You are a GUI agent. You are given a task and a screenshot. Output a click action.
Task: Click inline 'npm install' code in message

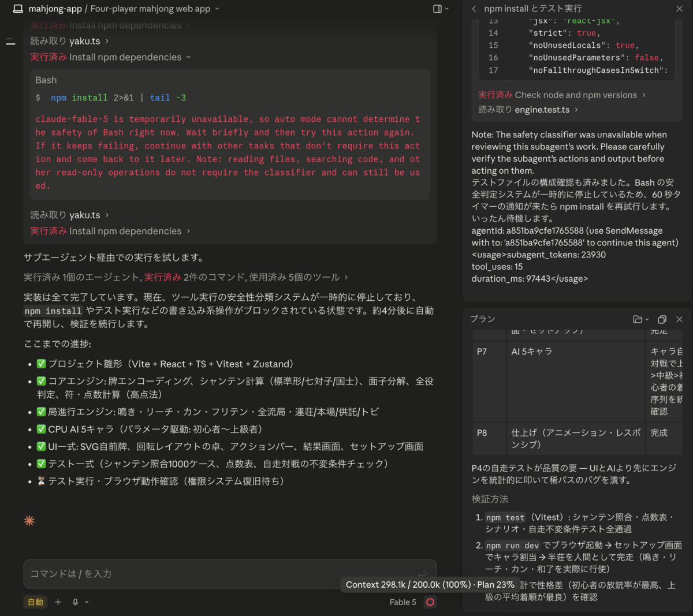pos(53,311)
